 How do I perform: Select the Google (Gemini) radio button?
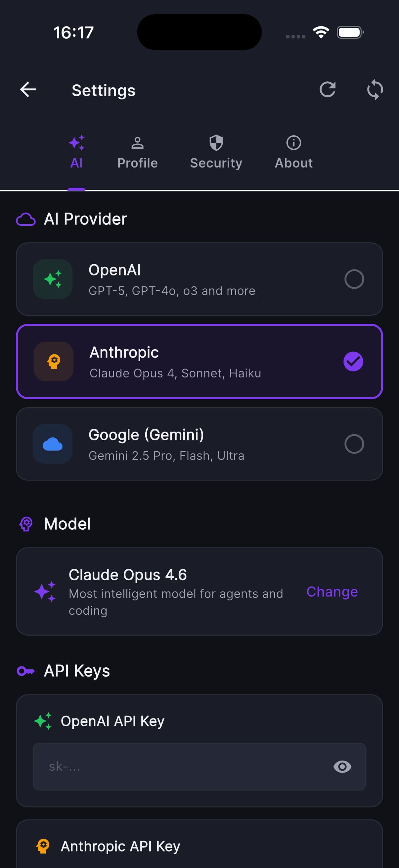coord(354,444)
